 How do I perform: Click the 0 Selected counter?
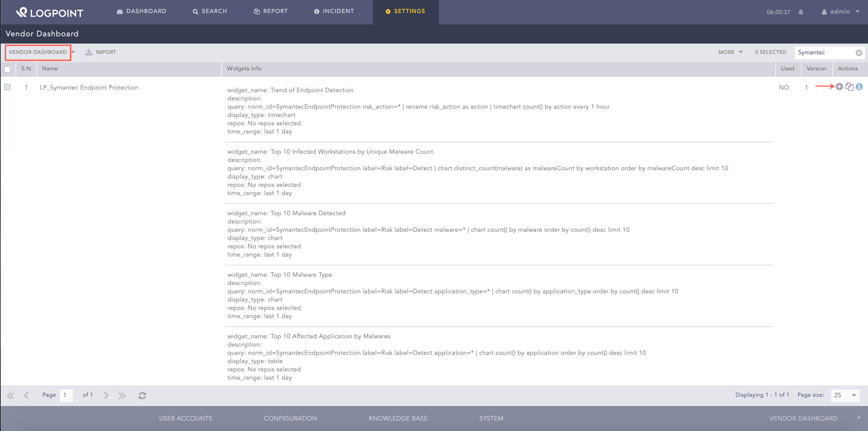click(770, 52)
